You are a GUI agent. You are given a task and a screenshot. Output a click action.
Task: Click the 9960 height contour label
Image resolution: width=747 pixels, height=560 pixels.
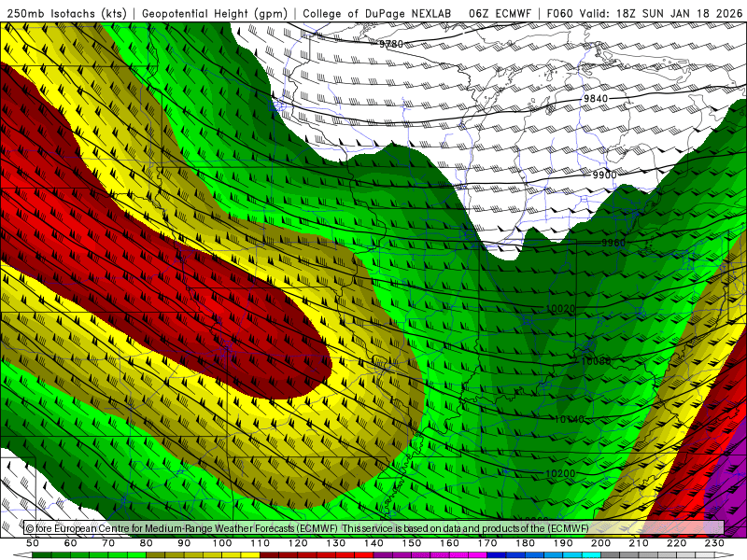(613, 243)
